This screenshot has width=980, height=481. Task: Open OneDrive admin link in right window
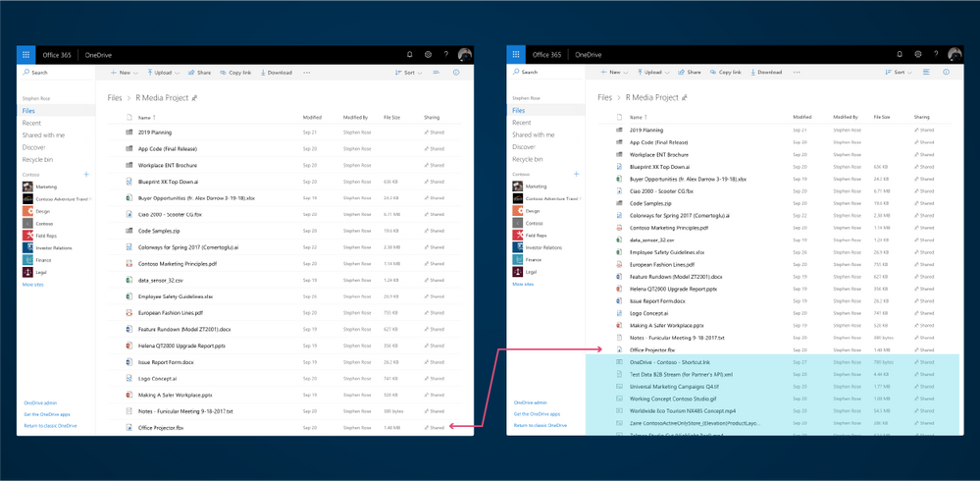coord(530,402)
